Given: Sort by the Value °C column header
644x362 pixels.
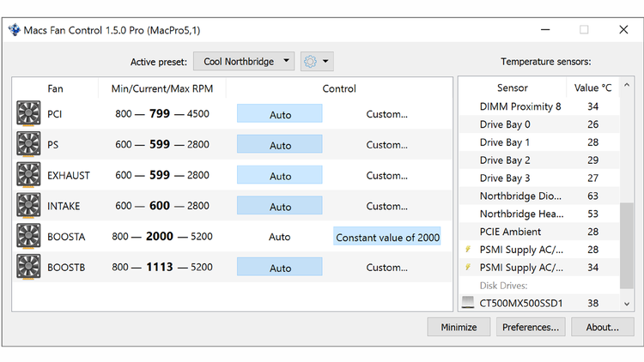Looking at the screenshot, I should pyautogui.click(x=592, y=87).
